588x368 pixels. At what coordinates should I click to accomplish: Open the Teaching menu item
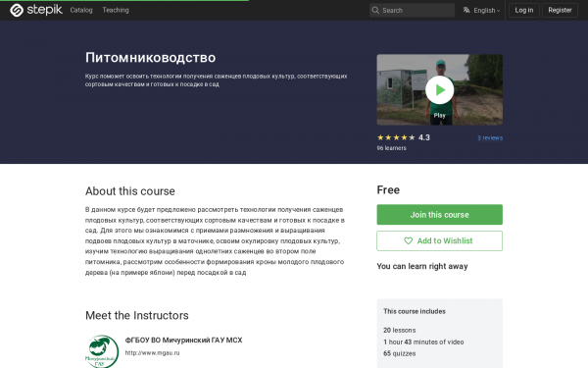(116, 10)
